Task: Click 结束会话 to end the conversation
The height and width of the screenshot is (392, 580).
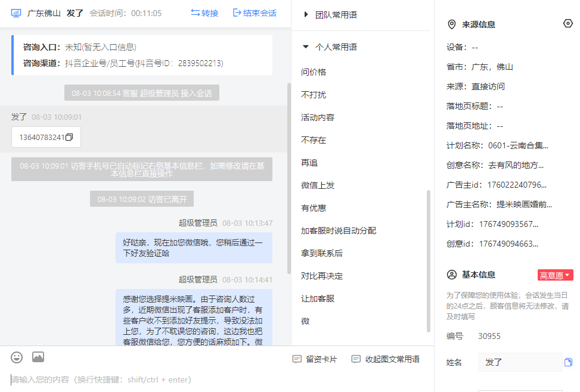Action: pos(255,13)
